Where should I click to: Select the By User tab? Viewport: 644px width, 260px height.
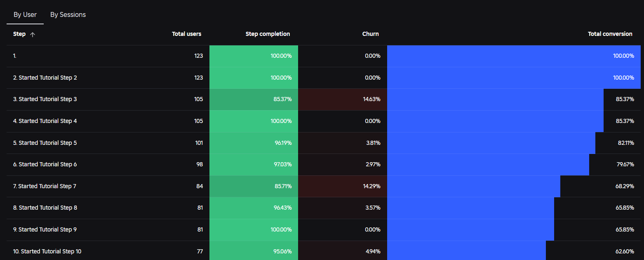(x=25, y=14)
